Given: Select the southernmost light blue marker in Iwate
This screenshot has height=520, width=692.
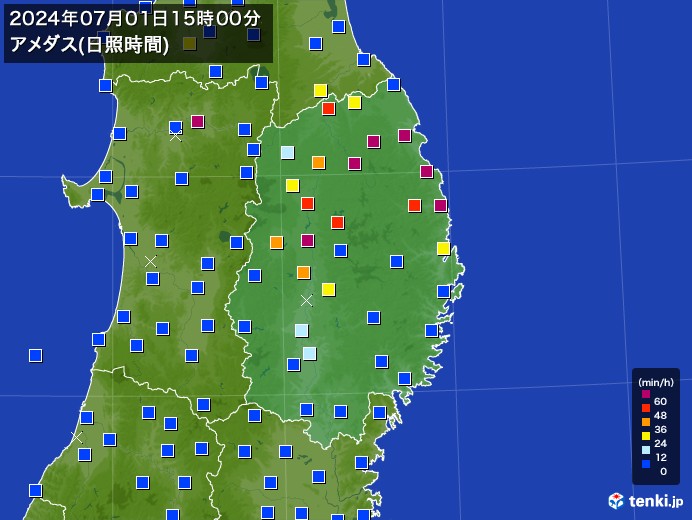Looking at the screenshot, I should (x=309, y=354).
